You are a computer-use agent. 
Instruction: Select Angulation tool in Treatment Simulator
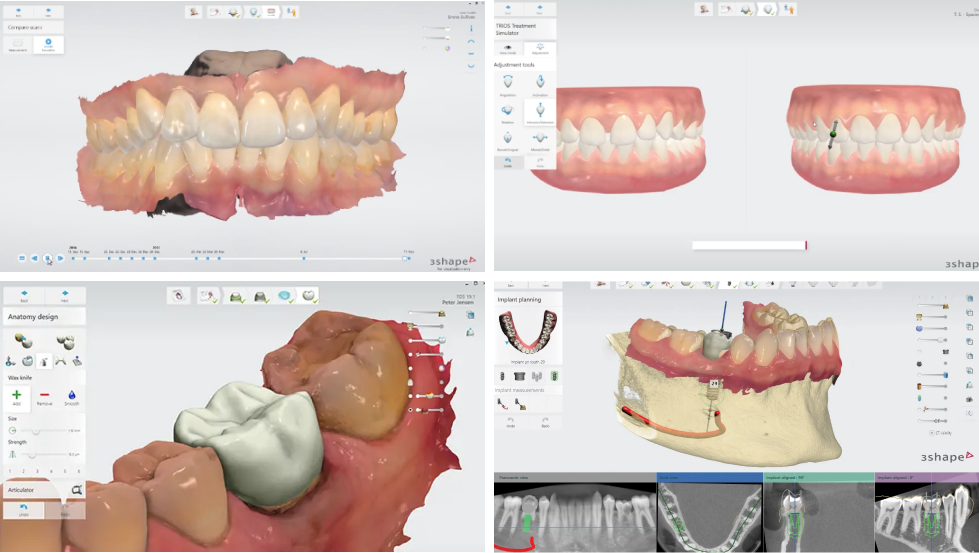[508, 84]
